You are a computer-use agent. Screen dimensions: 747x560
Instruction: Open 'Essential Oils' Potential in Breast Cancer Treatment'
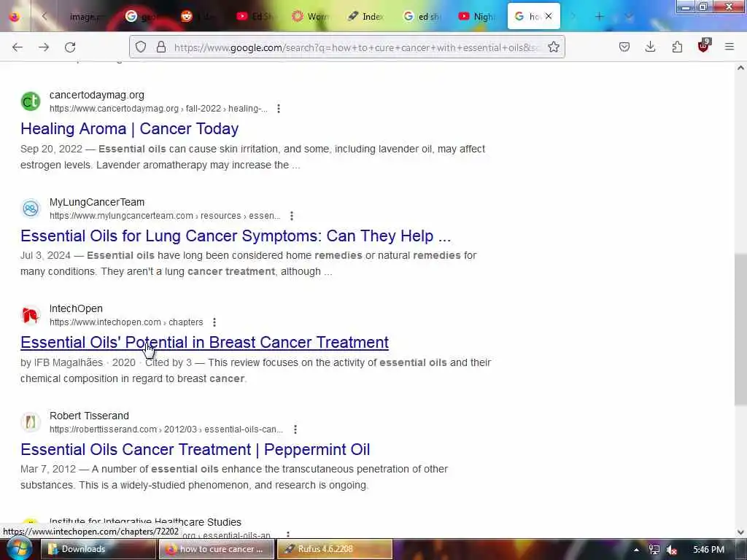click(x=204, y=343)
